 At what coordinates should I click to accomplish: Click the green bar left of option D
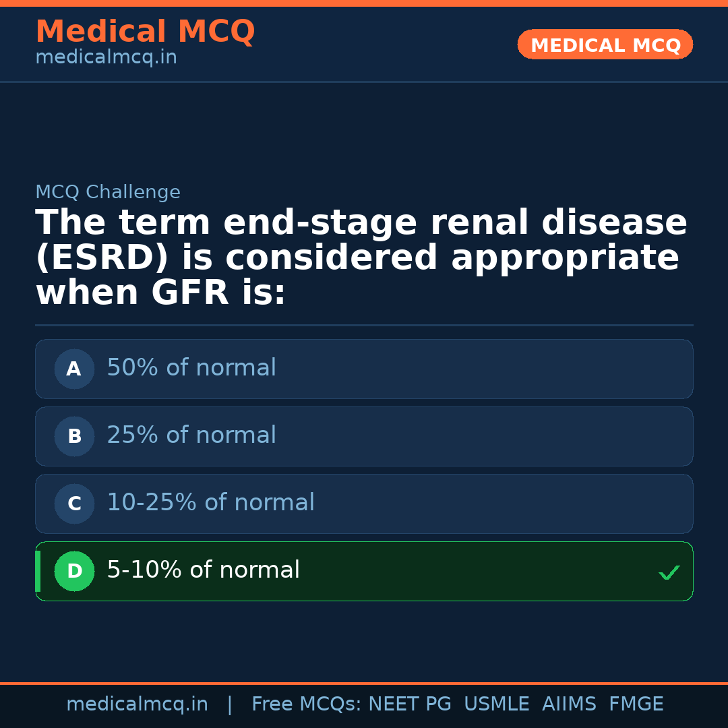38,571
